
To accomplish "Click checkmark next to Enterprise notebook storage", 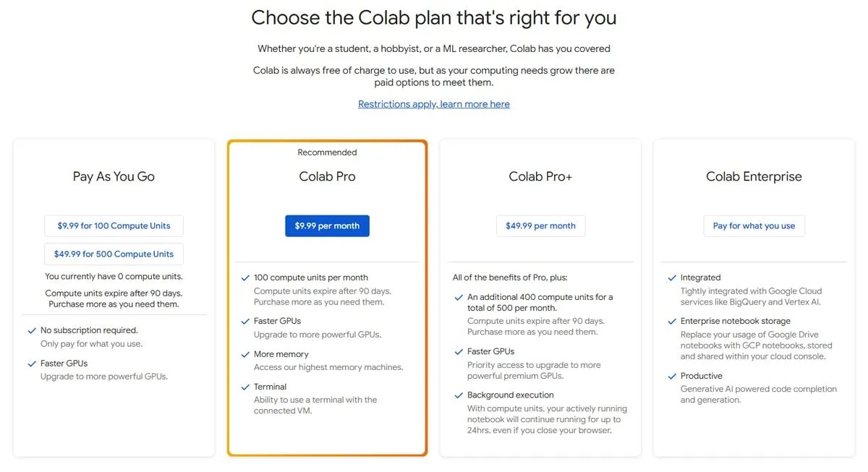I will click(x=672, y=321).
